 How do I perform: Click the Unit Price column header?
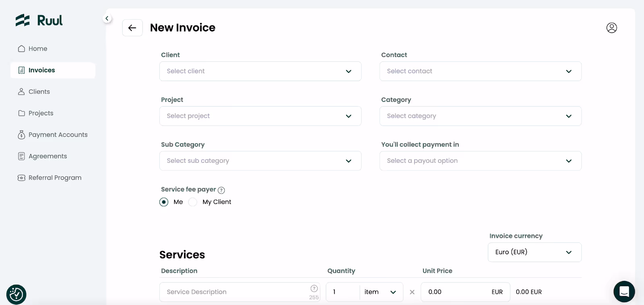coord(437,271)
